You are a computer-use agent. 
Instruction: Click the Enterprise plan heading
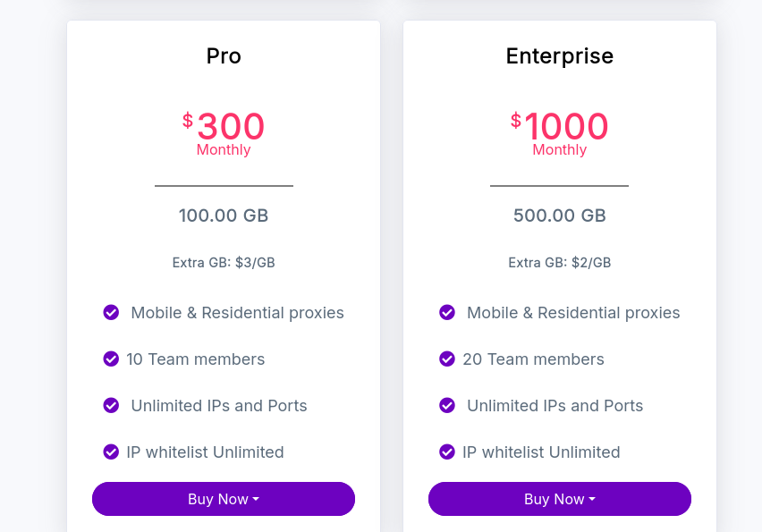(x=560, y=56)
